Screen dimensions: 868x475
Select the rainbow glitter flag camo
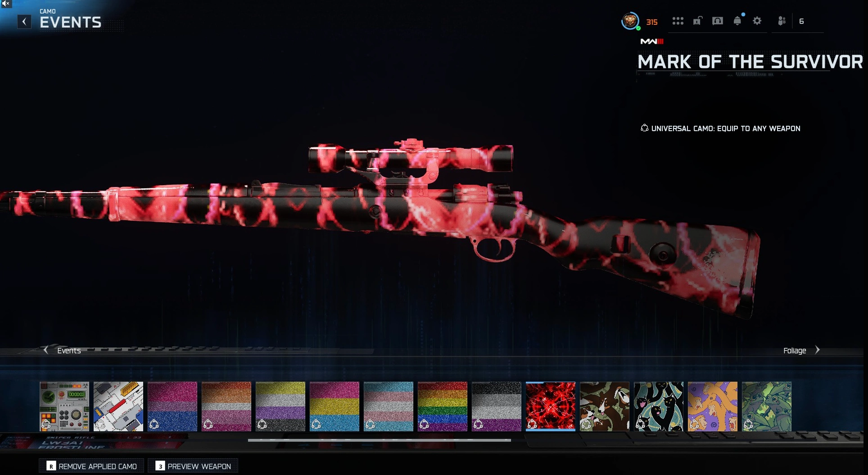pyautogui.click(x=443, y=406)
